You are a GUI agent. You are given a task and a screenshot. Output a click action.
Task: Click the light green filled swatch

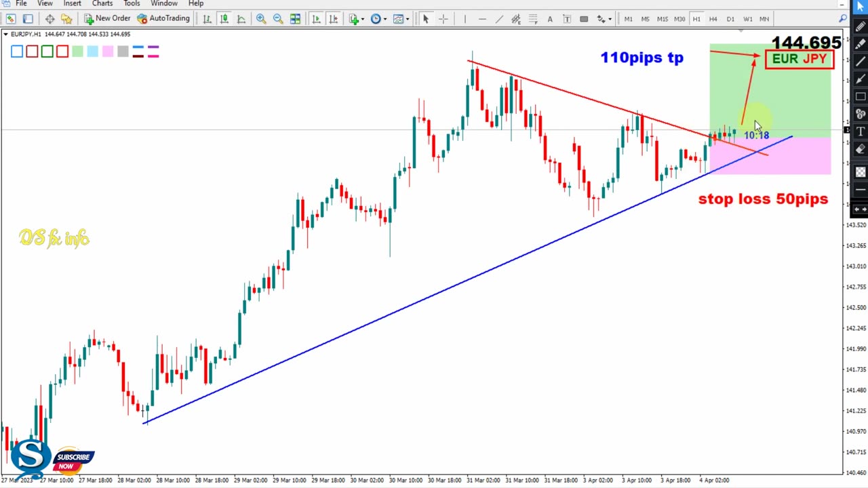pos(77,52)
